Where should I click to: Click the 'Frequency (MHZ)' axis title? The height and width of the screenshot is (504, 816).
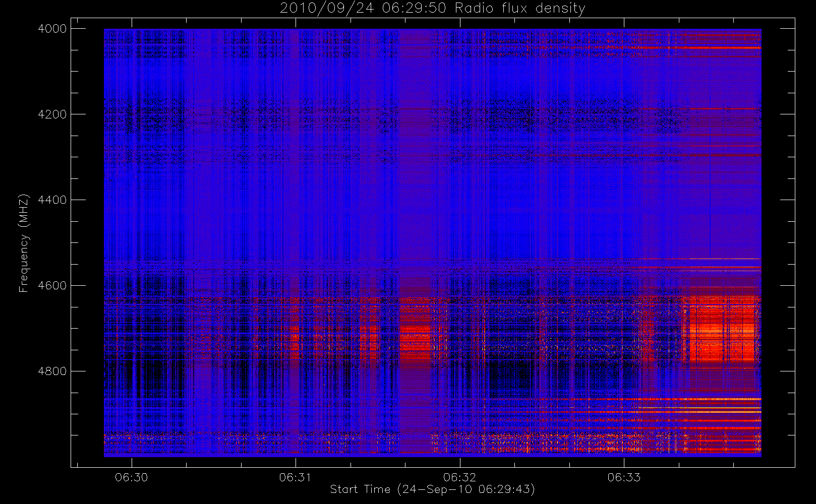tap(24, 243)
